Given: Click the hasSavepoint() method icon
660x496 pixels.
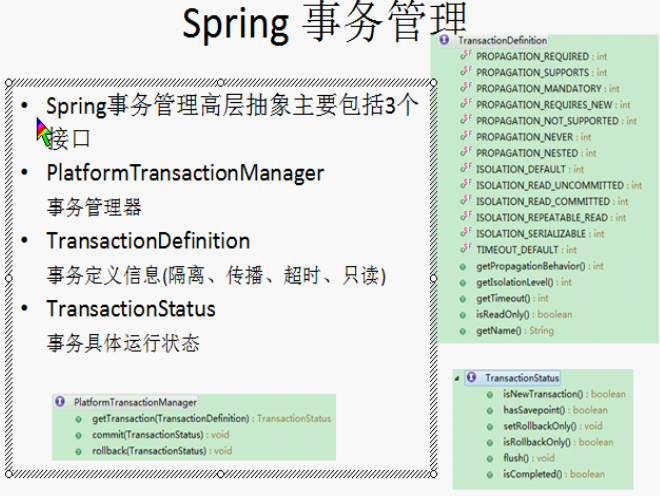Looking at the screenshot, I should (x=490, y=411).
